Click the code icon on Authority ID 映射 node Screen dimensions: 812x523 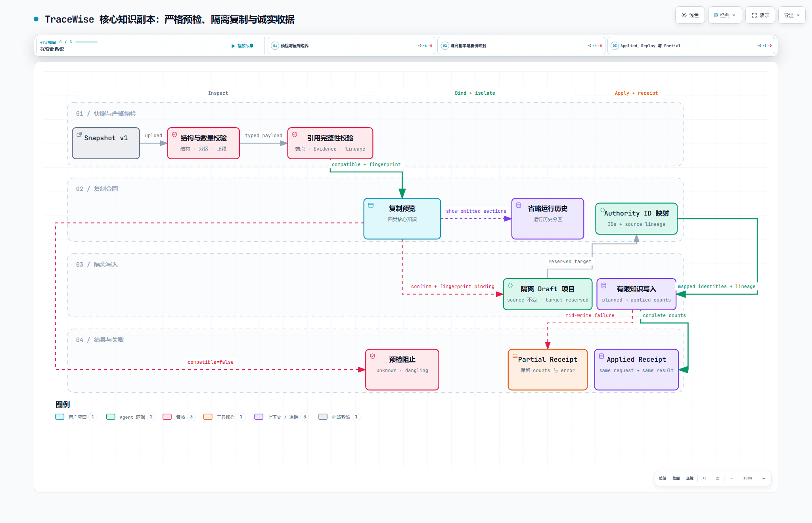coord(602,210)
